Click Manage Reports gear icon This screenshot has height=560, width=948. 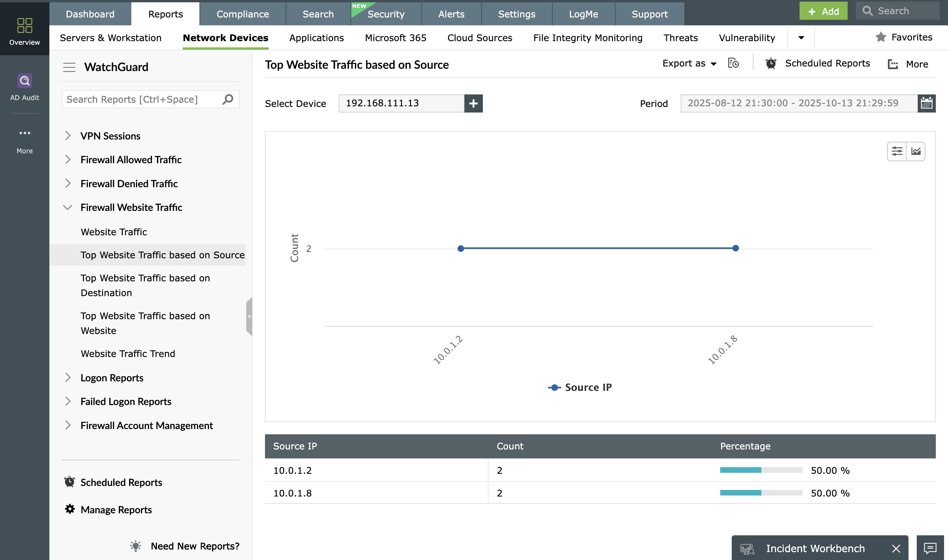[70, 509]
